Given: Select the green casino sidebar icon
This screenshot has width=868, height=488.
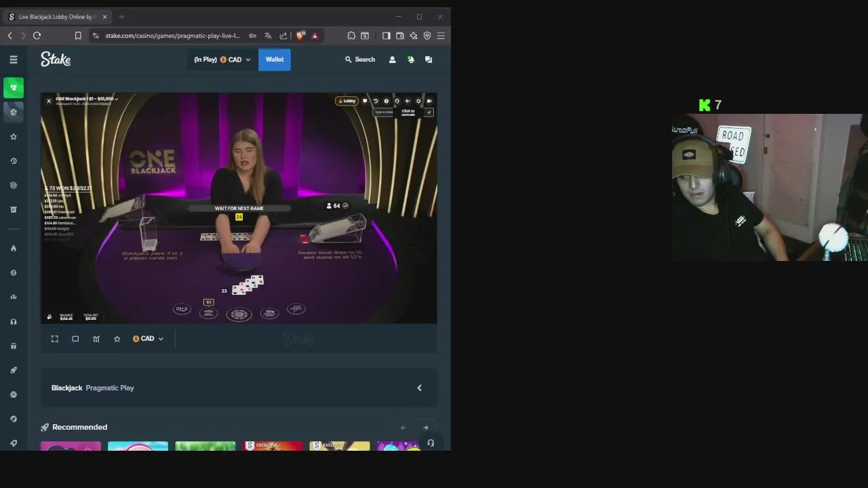Looking at the screenshot, I should point(14,87).
